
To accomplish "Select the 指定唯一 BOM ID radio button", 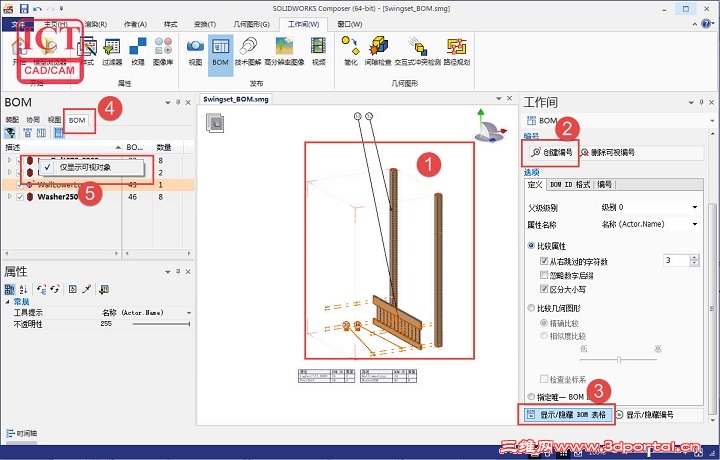I will pos(531,397).
